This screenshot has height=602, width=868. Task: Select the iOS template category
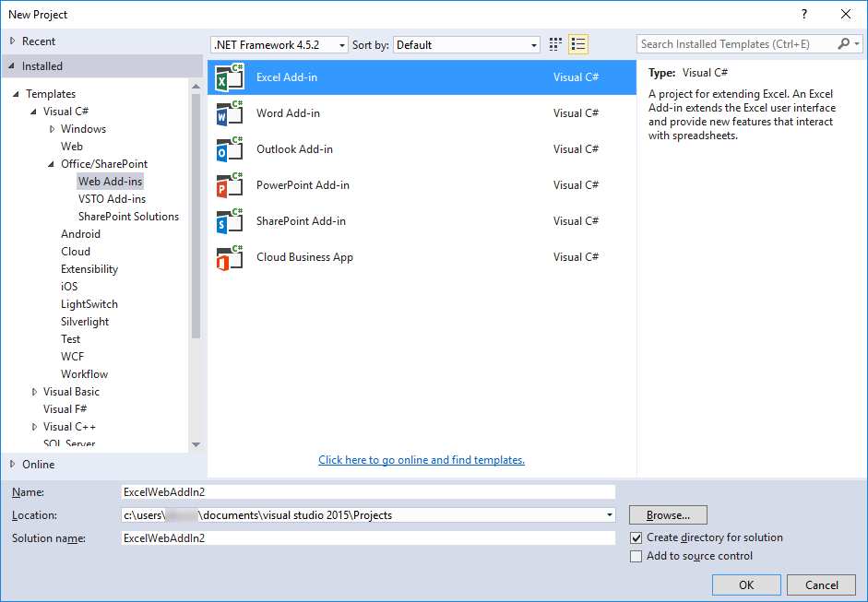(x=69, y=287)
